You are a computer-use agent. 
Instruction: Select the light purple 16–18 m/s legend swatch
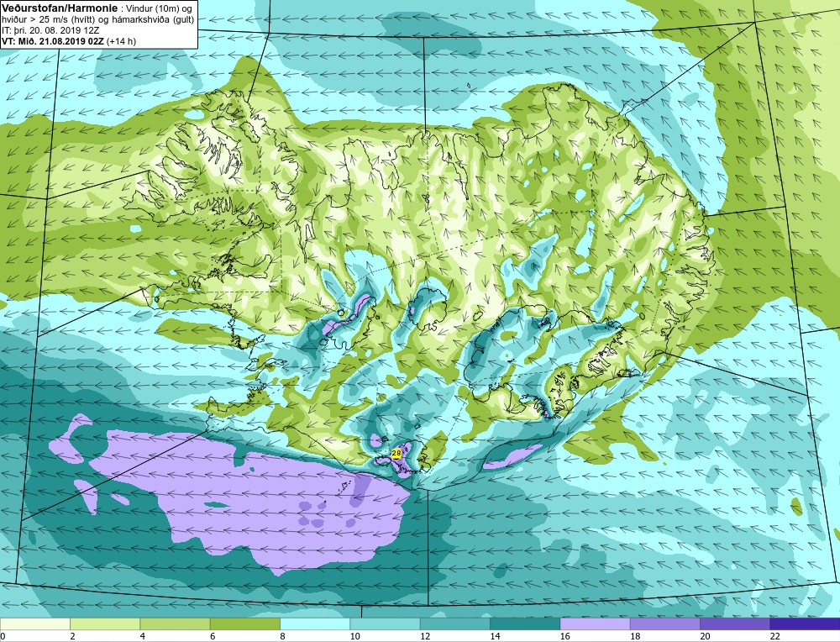pos(596,624)
